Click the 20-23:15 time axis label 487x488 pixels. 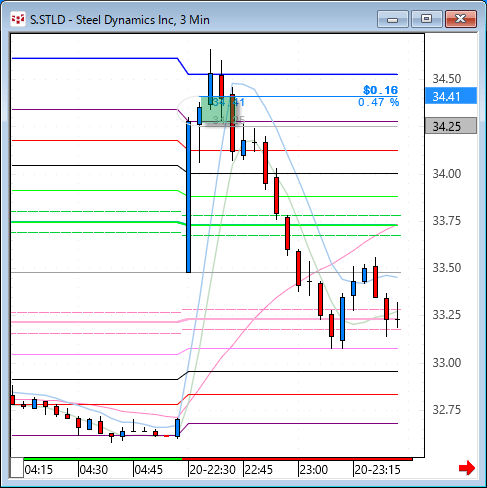(x=377, y=470)
